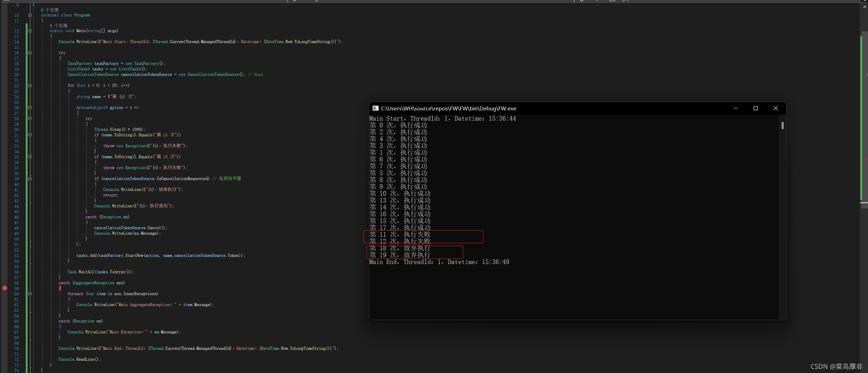Click the "执行成功" Console.WriteLine line

(134, 206)
